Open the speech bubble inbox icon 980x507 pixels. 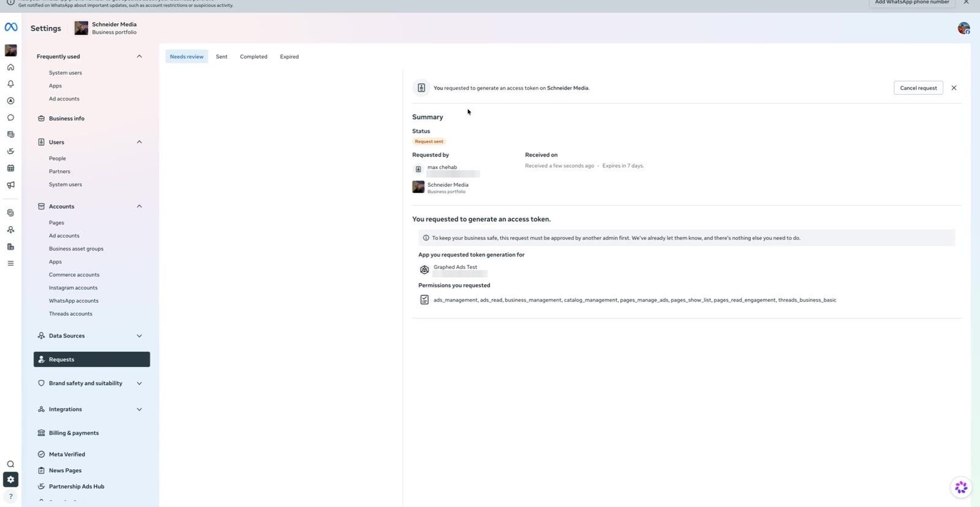coord(10,118)
